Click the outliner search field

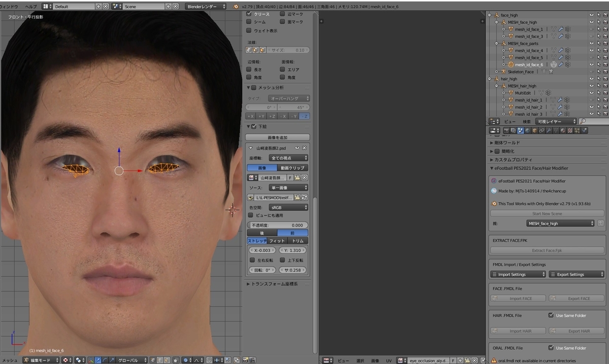click(x=593, y=122)
